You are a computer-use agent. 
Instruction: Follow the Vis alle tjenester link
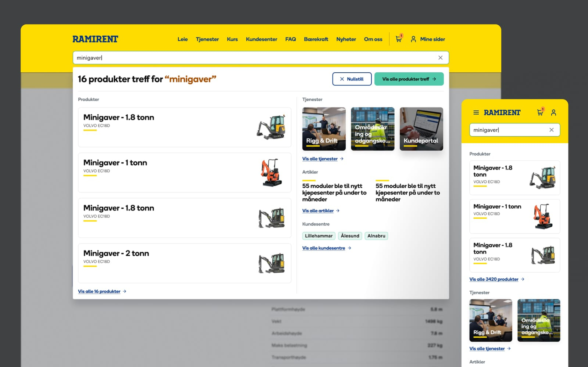coord(320,159)
